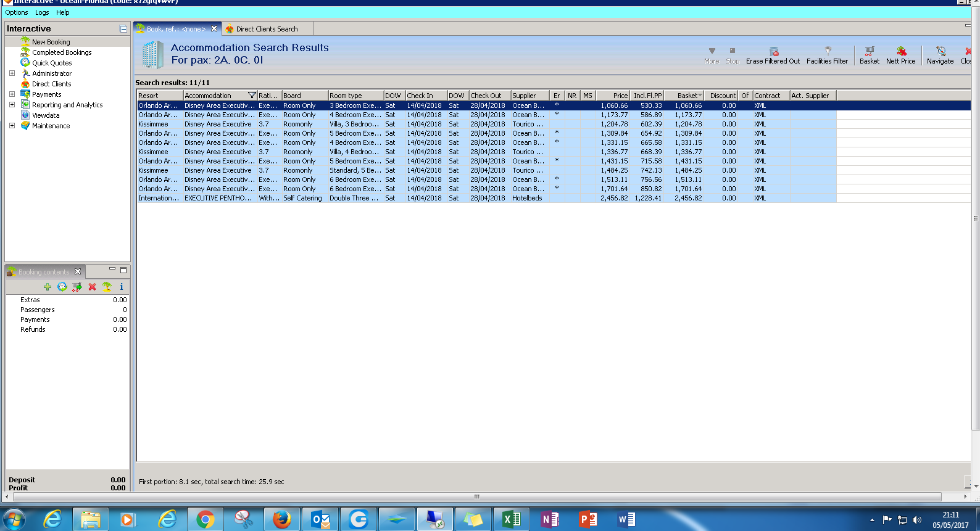This screenshot has width=980, height=531.
Task: Click the More results button
Action: pyautogui.click(x=712, y=56)
